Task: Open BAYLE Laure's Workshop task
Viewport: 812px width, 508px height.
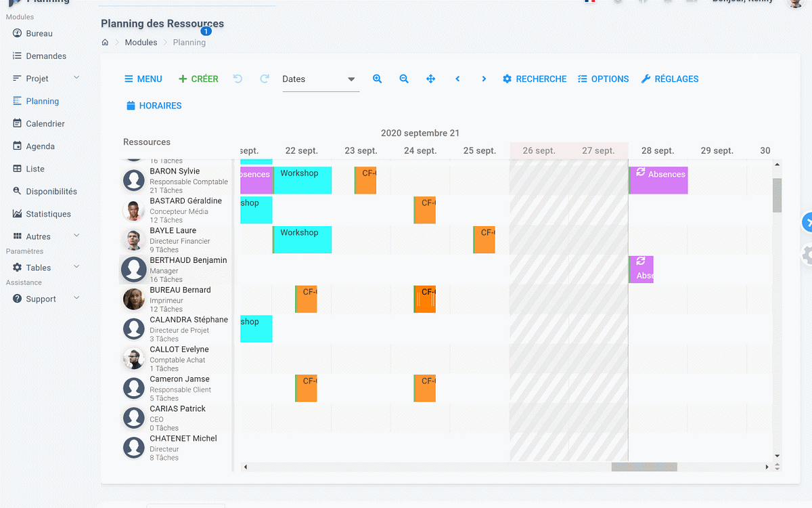Action: point(302,240)
